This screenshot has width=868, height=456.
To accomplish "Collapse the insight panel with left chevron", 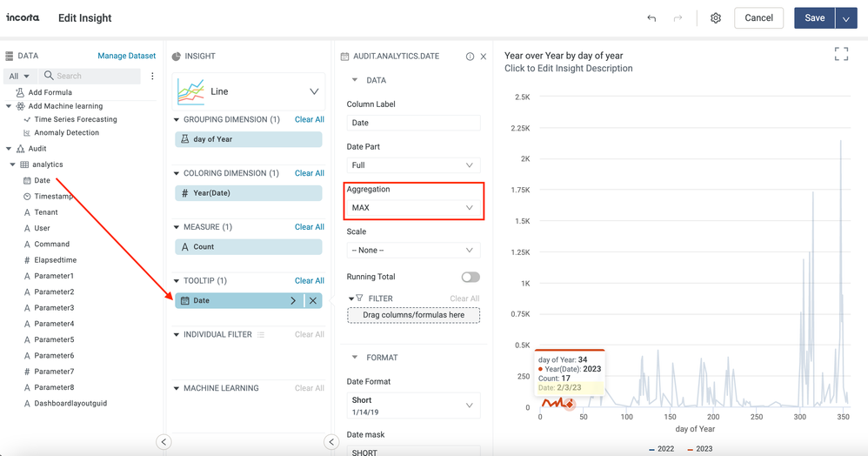I will [x=331, y=441].
